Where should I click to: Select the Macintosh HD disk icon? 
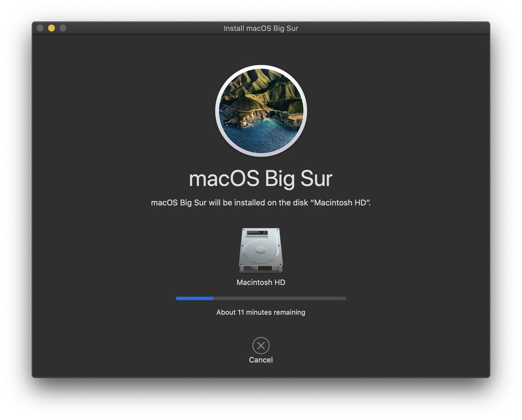pyautogui.click(x=261, y=250)
